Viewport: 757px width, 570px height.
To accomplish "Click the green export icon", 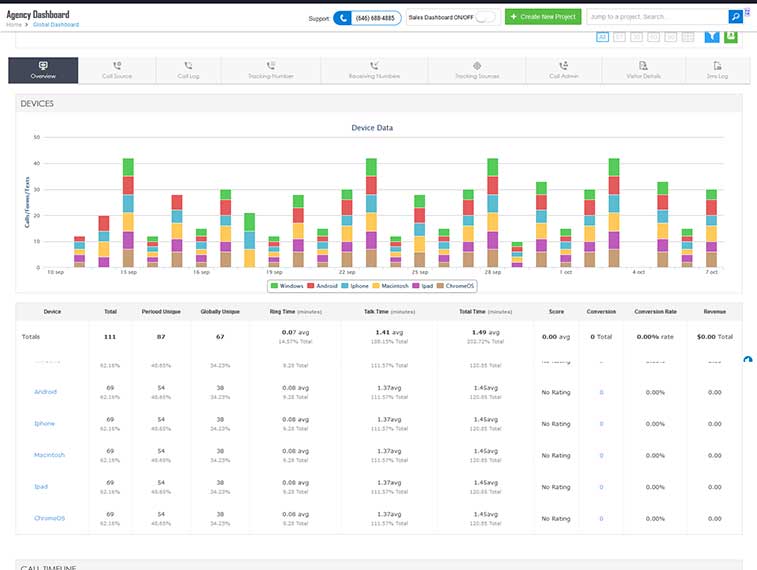I will (x=731, y=37).
